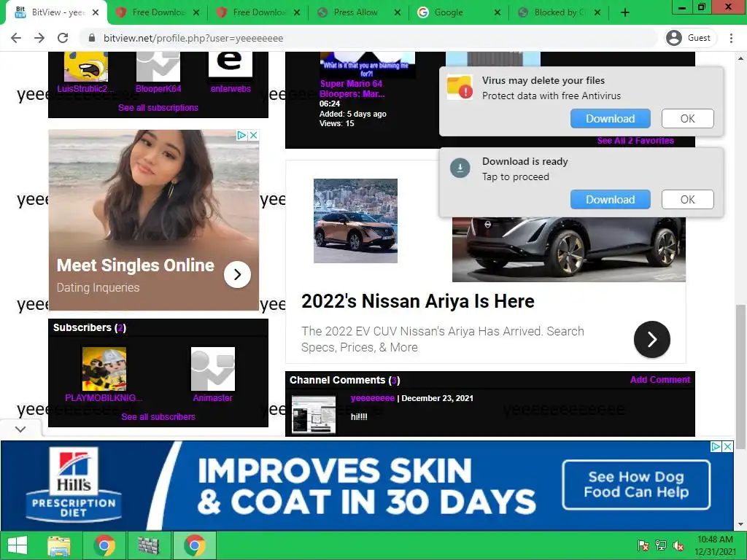Click the Action Center flag tray icon
Screen dimensions: 747x560
click(643, 545)
